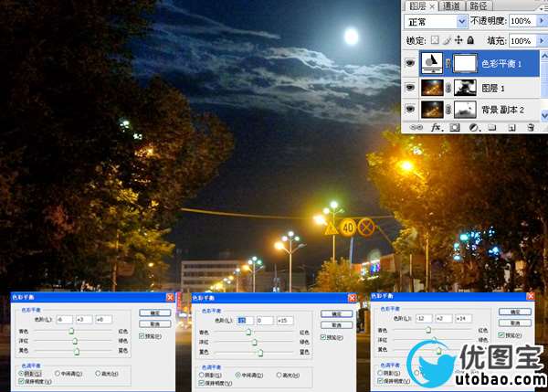
Task: Select the 色彩平衡 1 layer name
Action: [501, 64]
